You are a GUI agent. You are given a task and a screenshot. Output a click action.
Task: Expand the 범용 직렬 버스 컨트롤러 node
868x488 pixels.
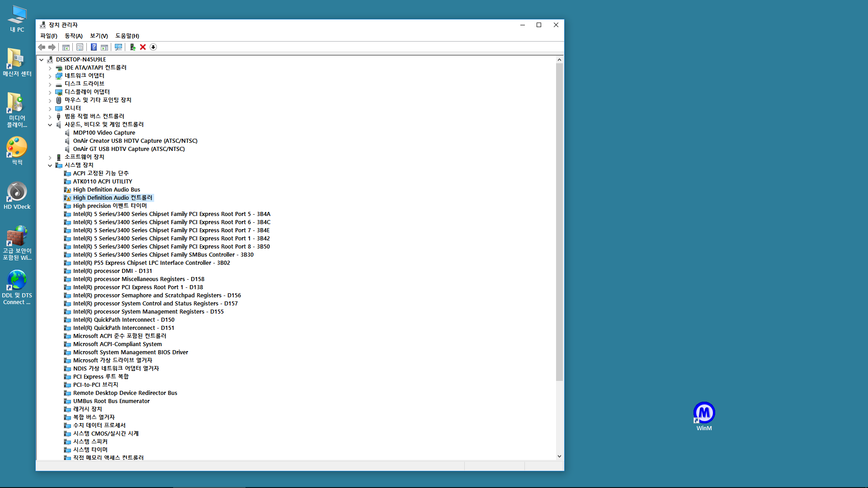50,117
